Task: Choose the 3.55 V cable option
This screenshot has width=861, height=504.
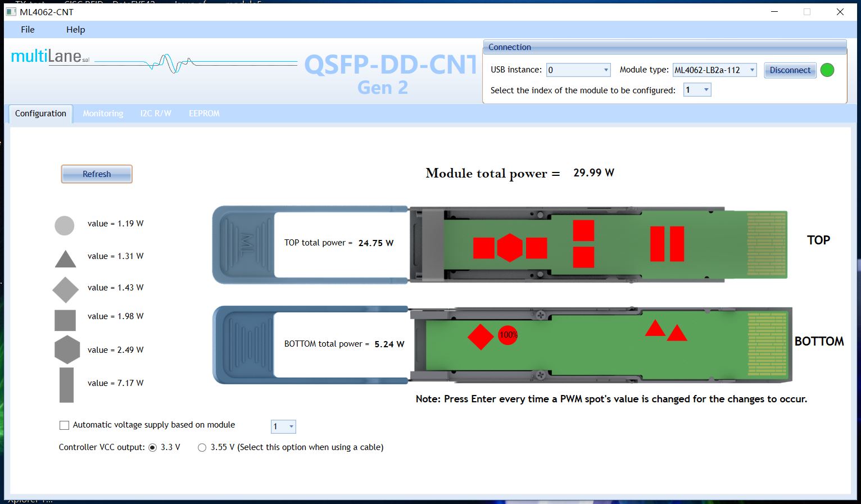Action: 202,448
